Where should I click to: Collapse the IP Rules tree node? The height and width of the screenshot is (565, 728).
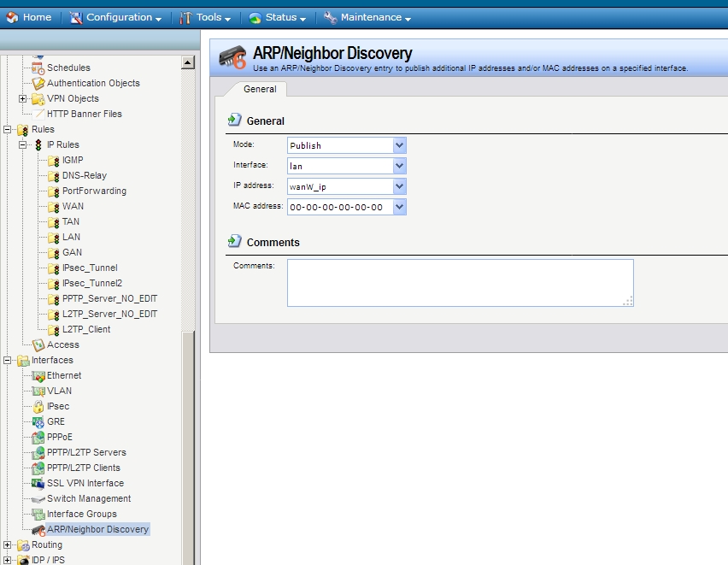pyautogui.click(x=23, y=144)
